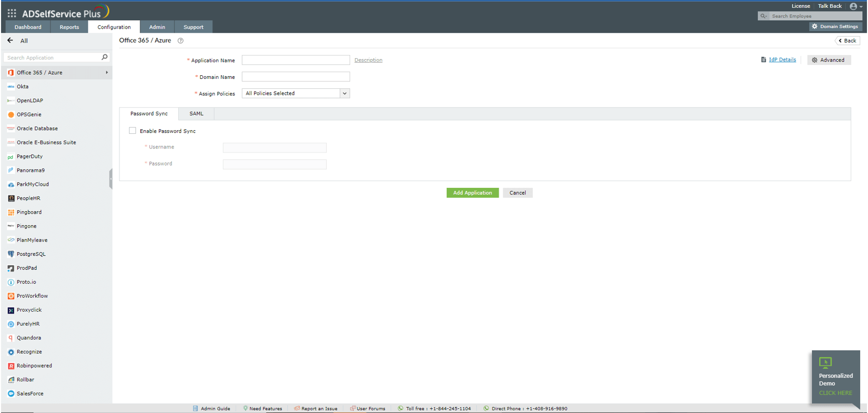This screenshot has width=868, height=413.
Task: Open the User Forums link
Action: pyautogui.click(x=371, y=409)
